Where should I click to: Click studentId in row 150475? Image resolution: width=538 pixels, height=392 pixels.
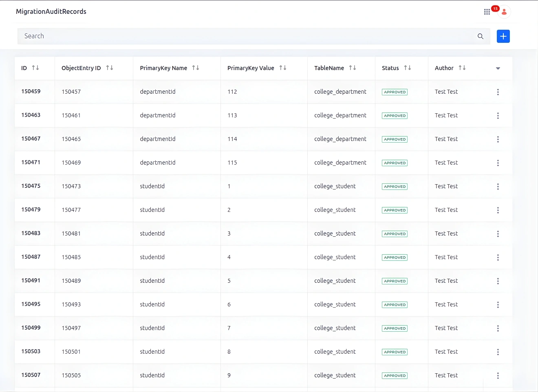click(152, 186)
